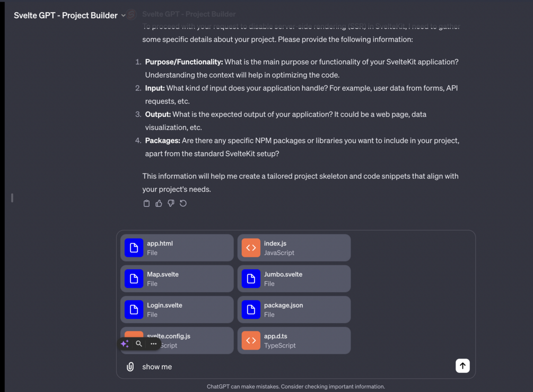Image resolution: width=533 pixels, height=392 pixels.
Task: Send the message with the up-arrow button
Action: [462, 366]
